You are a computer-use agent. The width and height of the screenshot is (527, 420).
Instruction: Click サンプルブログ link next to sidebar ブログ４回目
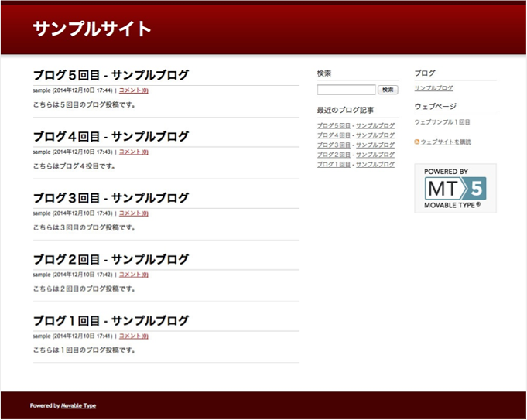pyautogui.click(x=375, y=135)
